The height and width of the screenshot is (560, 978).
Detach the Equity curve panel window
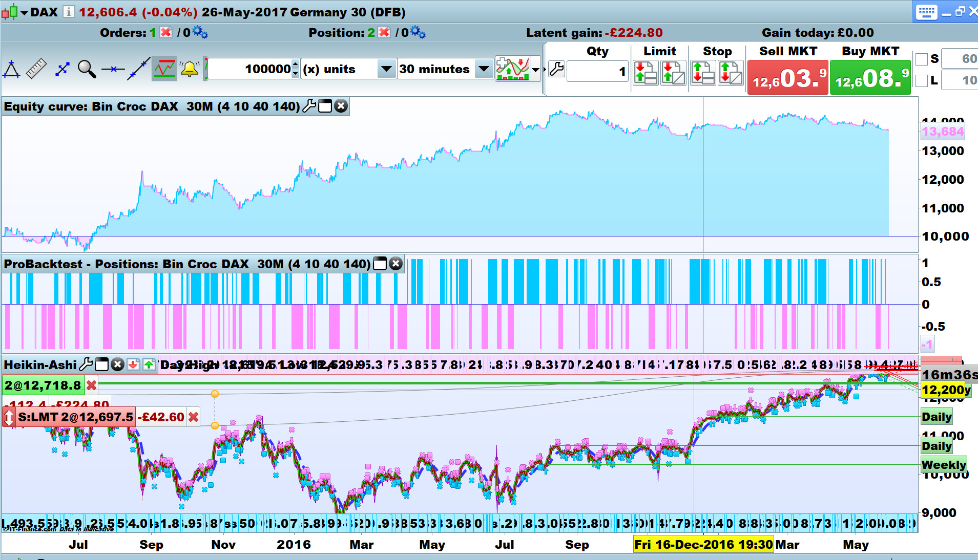pos(325,106)
